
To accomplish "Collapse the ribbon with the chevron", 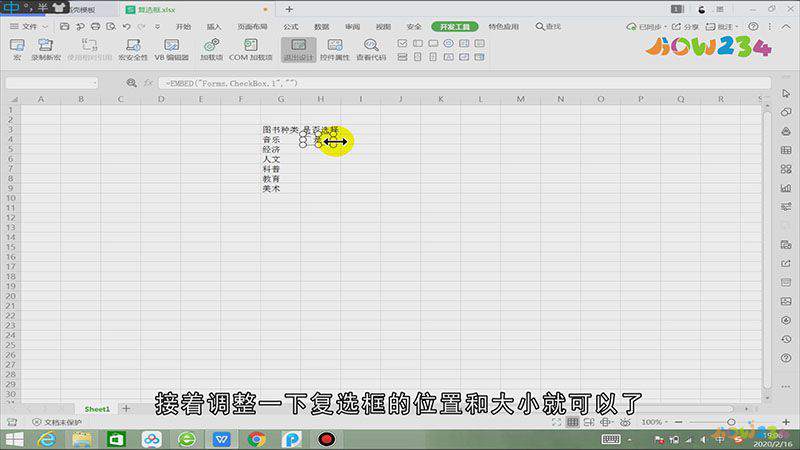I will [x=786, y=26].
